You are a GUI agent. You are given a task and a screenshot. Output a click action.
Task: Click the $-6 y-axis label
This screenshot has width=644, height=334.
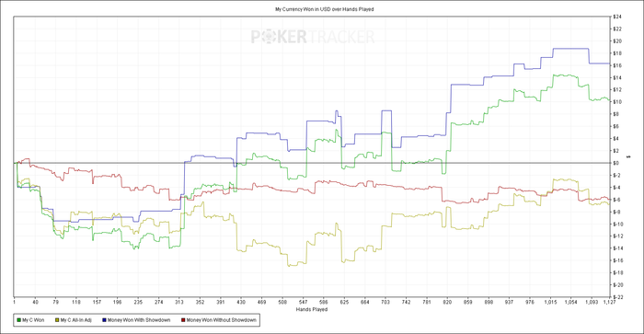pyautogui.click(x=617, y=200)
